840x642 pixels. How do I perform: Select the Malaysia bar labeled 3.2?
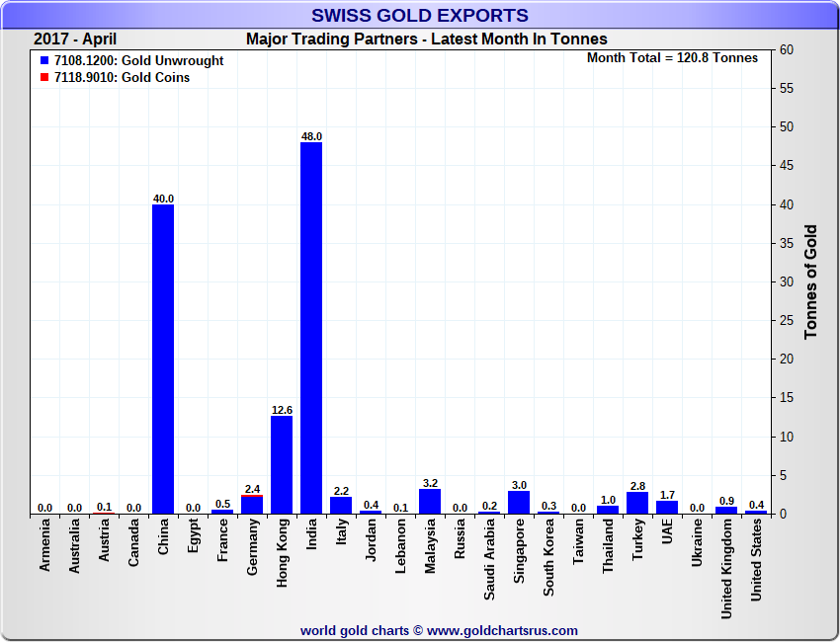[430, 501]
